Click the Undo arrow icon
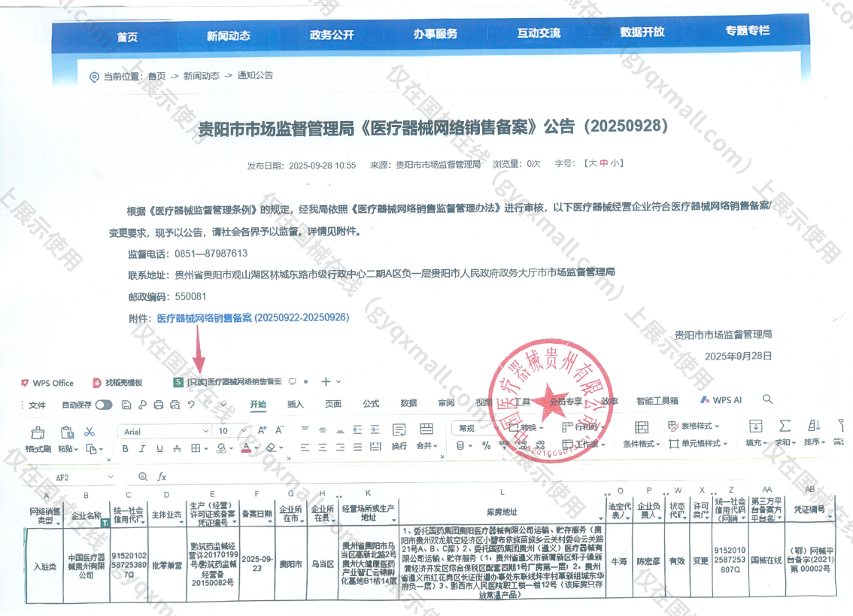The width and height of the screenshot is (853, 616). [x=191, y=405]
